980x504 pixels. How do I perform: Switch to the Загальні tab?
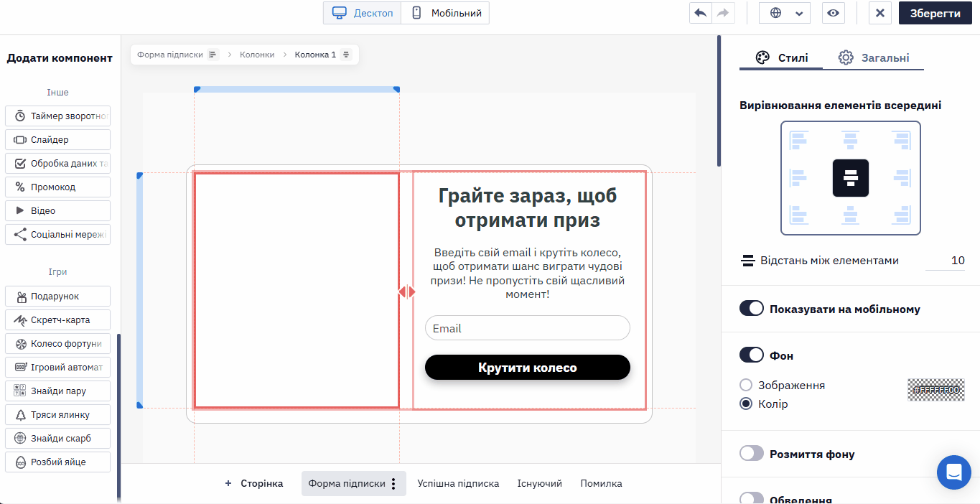[874, 57]
